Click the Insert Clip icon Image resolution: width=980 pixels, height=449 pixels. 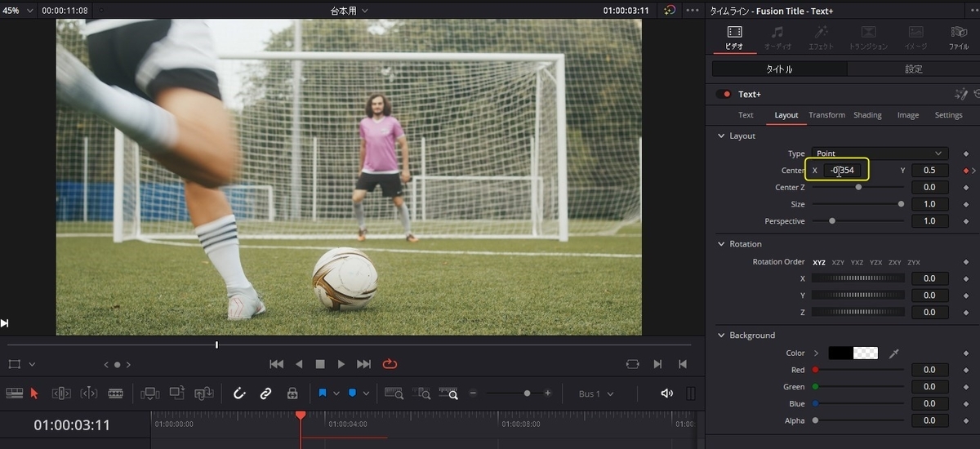150,393
